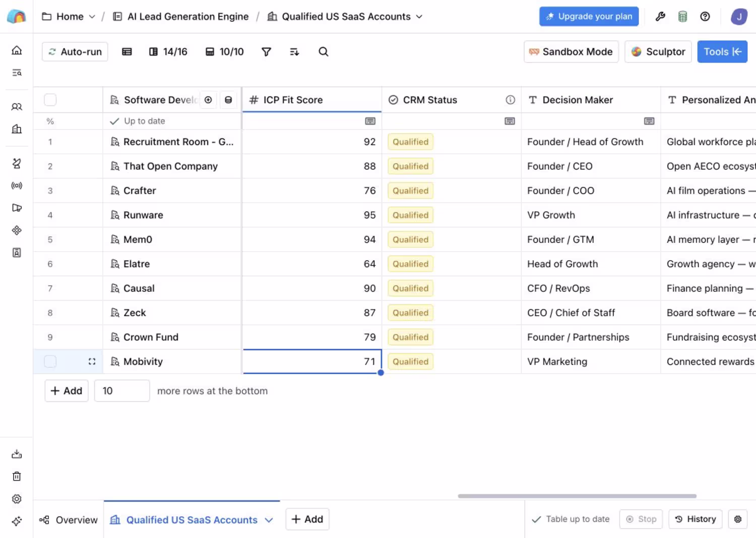Click the horizontal scrollbar below the table
Viewport: 756px width, 538px height.
(x=577, y=496)
